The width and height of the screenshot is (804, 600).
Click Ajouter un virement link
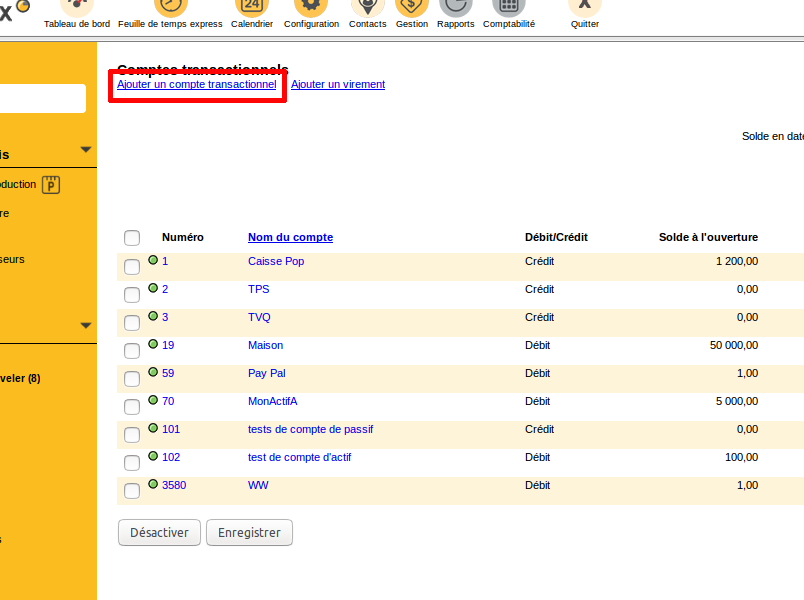pyautogui.click(x=338, y=85)
